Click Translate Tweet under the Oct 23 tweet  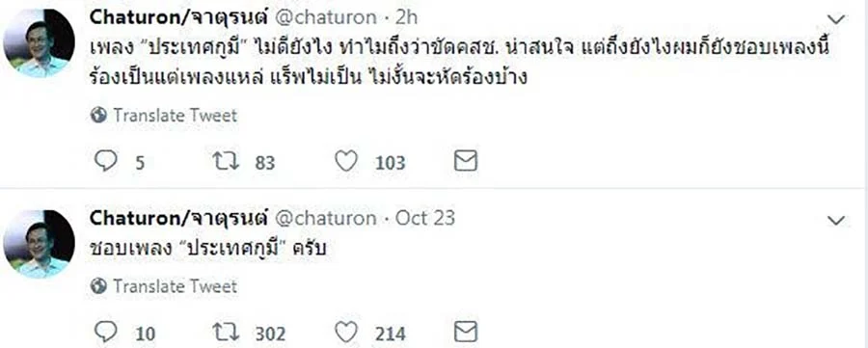pyautogui.click(x=164, y=286)
